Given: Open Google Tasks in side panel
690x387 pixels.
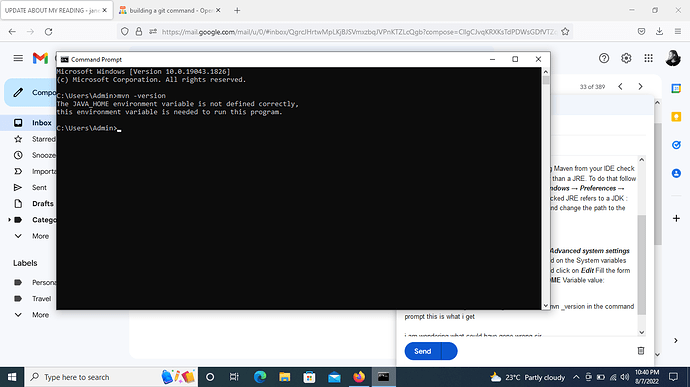Looking at the screenshot, I should point(676,145).
